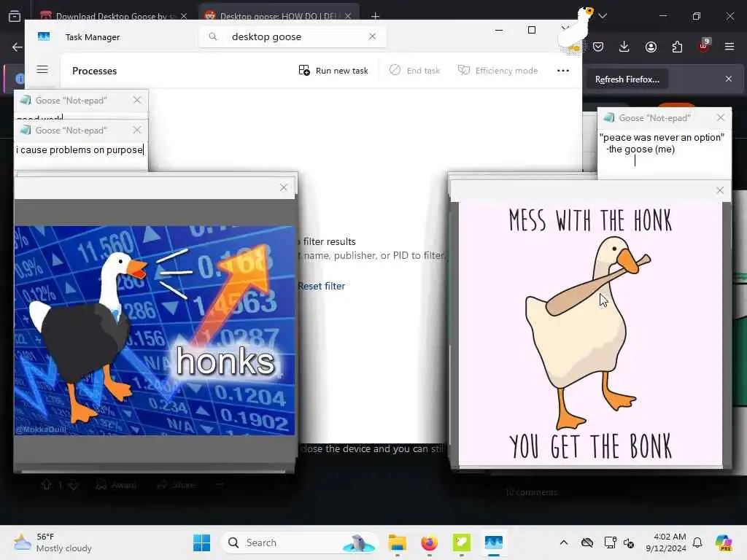
Task: Open green app icon in taskbar
Action: [x=461, y=542]
